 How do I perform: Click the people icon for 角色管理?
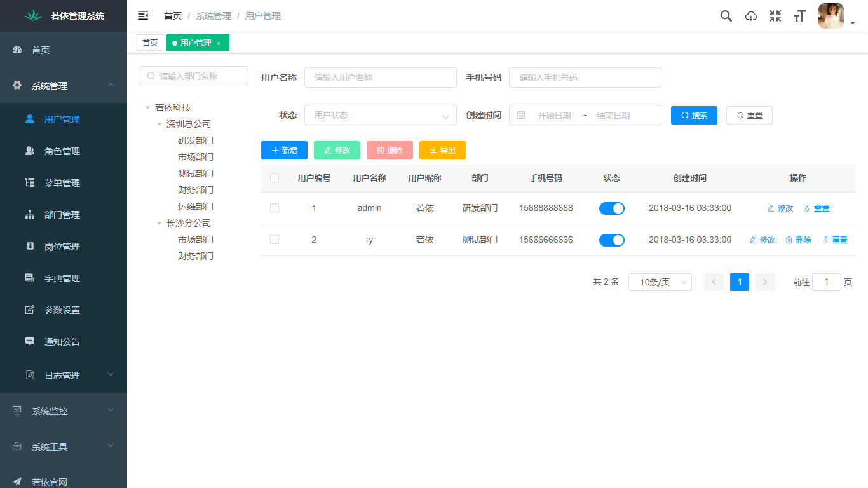point(30,151)
